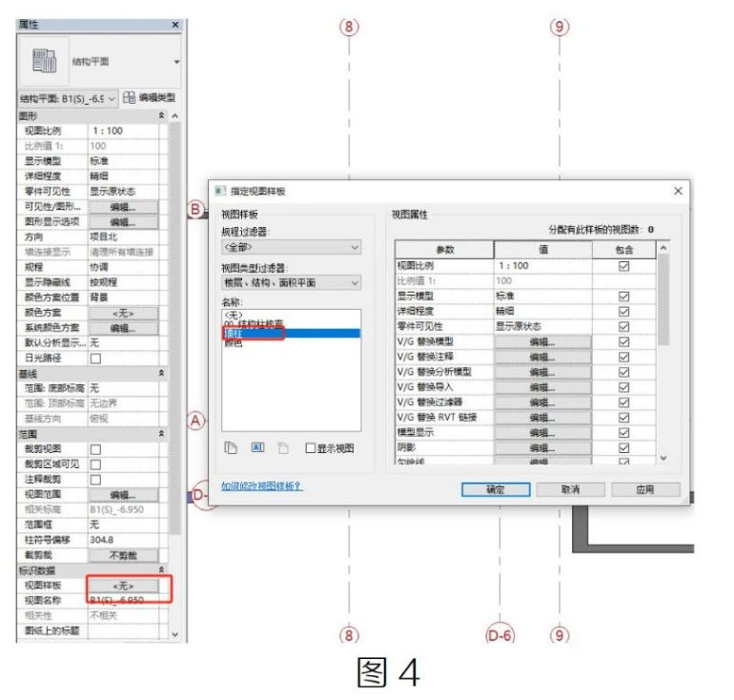Click the 应用 button
Image resolution: width=734 pixels, height=700 pixels.
point(645,490)
